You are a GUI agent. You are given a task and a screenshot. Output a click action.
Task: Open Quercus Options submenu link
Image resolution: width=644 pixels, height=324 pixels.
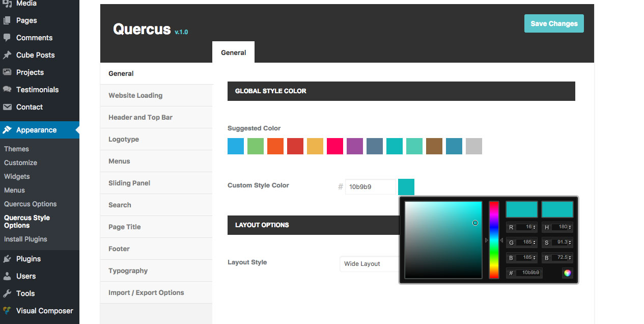pyautogui.click(x=31, y=204)
